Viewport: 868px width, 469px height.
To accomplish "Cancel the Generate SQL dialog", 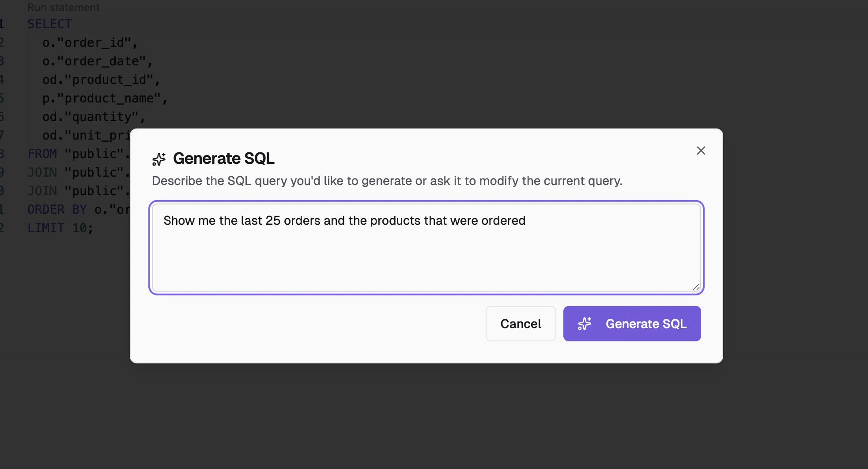I will tap(521, 324).
